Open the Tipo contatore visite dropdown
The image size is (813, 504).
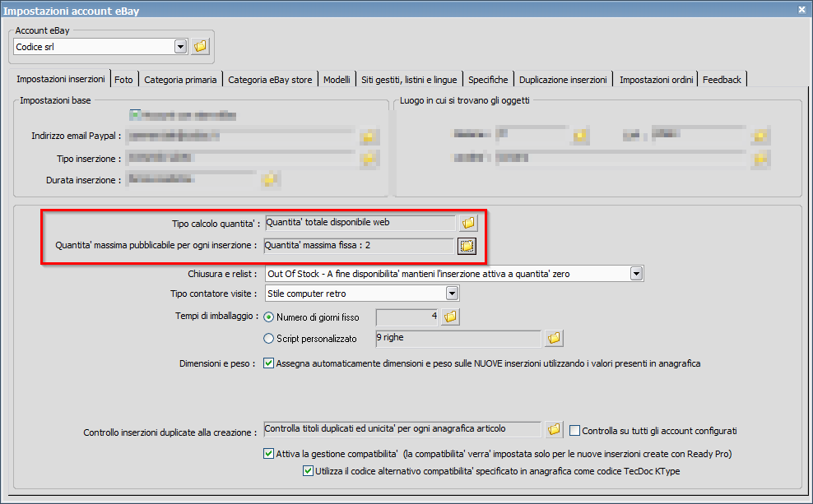(452, 294)
